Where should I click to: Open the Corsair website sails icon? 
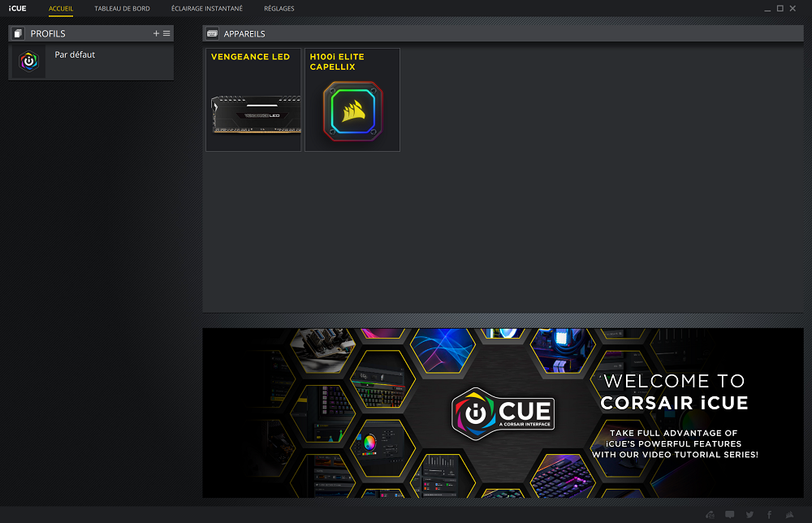coord(789,515)
